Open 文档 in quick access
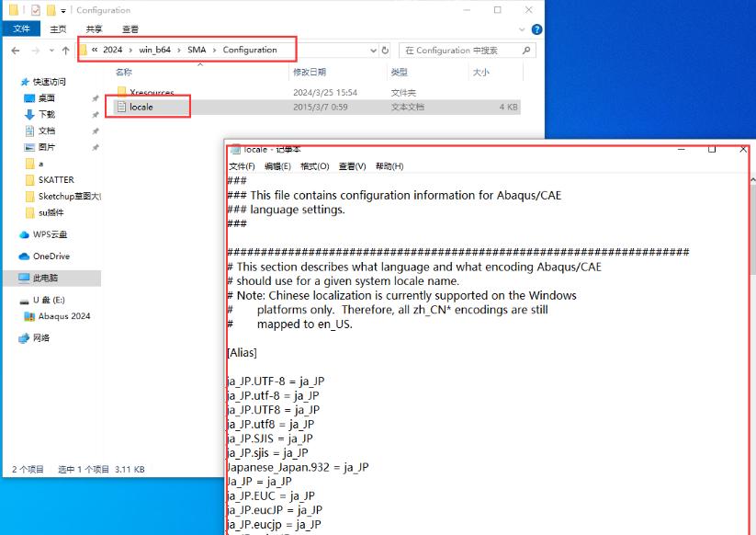Image resolution: width=756 pixels, height=535 pixels. click(x=47, y=131)
